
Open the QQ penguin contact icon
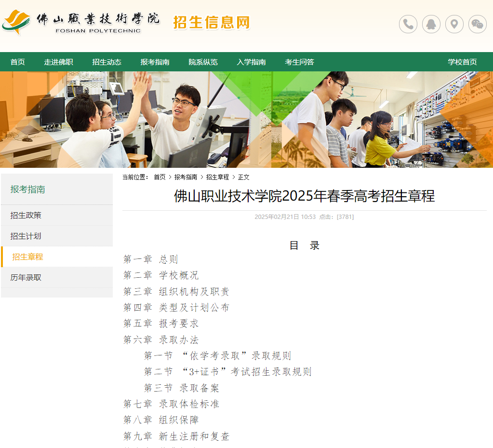tap(431, 24)
